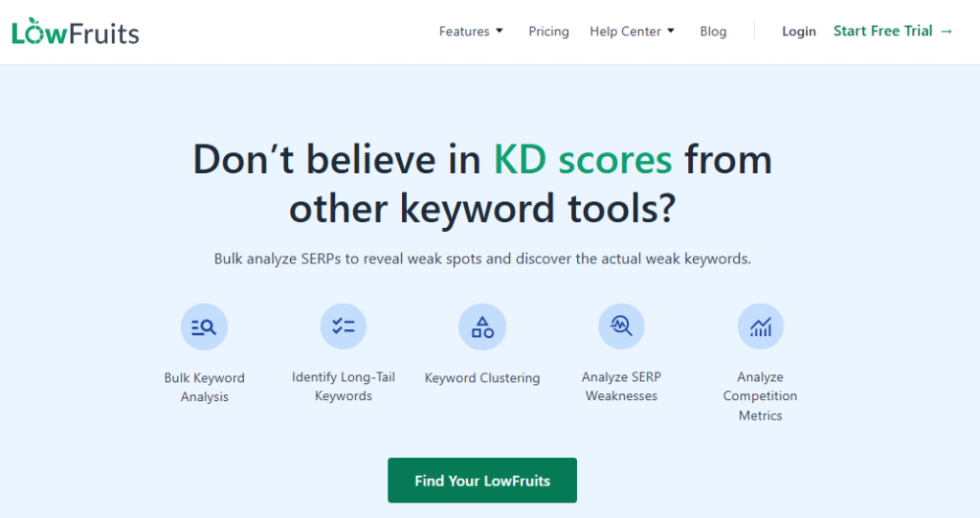Click the Analyze Competition Metrics chart icon
Viewport: 980px width, 518px height.
(760, 327)
